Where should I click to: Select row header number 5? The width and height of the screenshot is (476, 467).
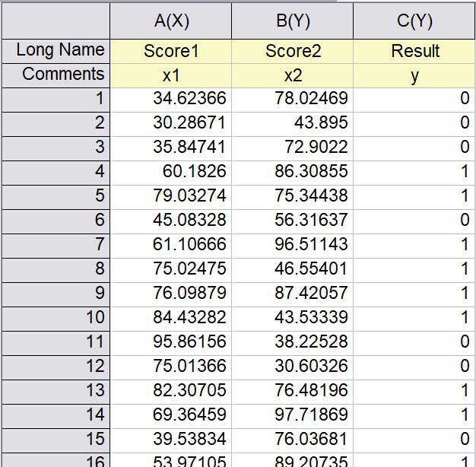coord(56,197)
